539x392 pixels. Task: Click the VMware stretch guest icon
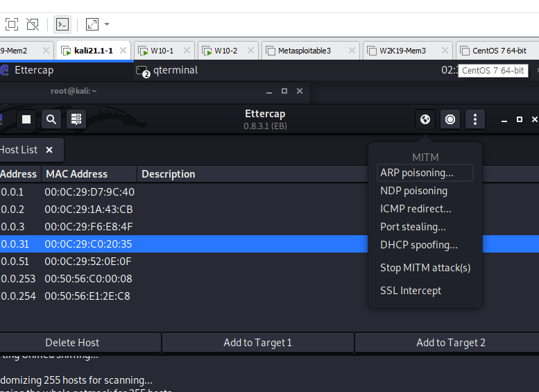click(92, 24)
